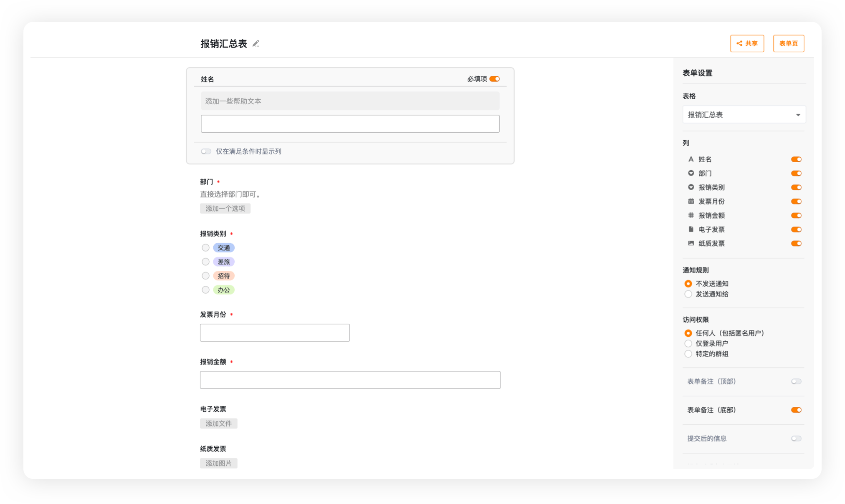This screenshot has width=845, height=504.
Task: Click the text type icon next to 姓名 column
Action: click(691, 159)
